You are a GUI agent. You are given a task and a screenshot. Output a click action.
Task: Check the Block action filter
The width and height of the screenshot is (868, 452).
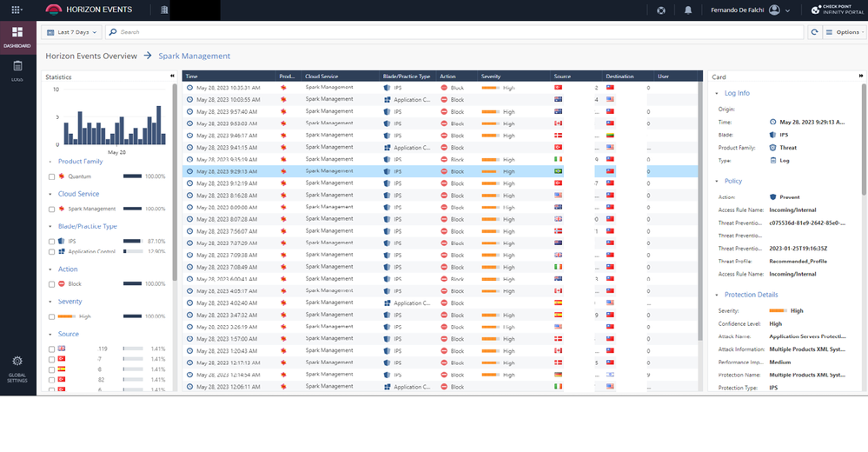pyautogui.click(x=51, y=284)
